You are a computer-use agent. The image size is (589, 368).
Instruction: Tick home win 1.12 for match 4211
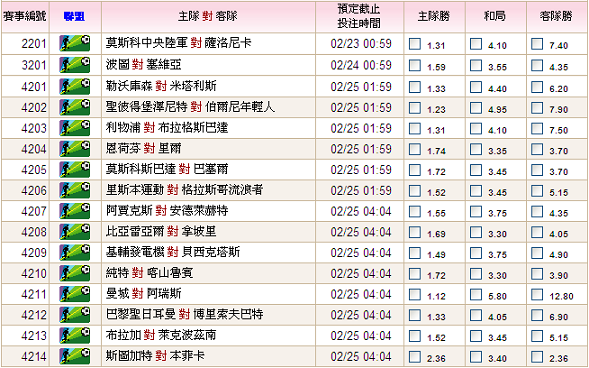415,295
